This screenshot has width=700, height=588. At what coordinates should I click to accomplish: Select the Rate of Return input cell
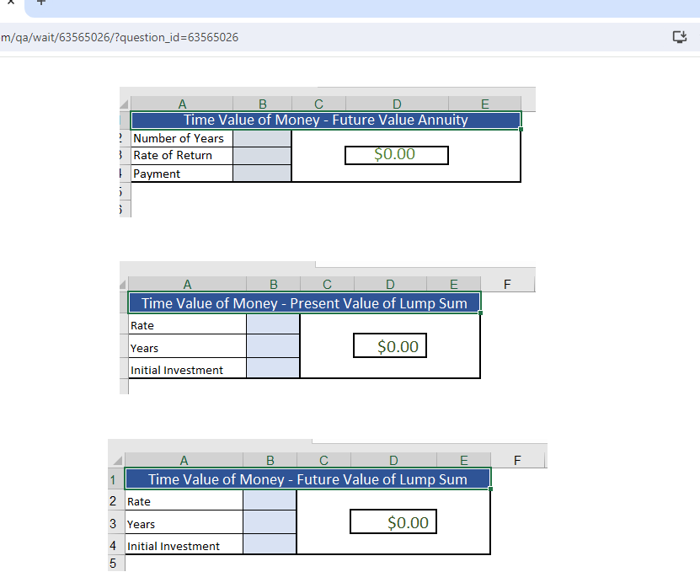262,155
